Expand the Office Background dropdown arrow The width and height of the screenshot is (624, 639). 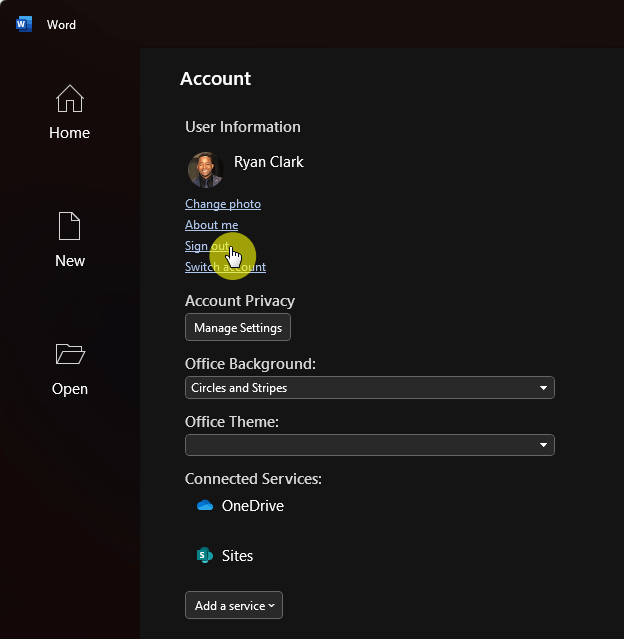pyautogui.click(x=543, y=388)
